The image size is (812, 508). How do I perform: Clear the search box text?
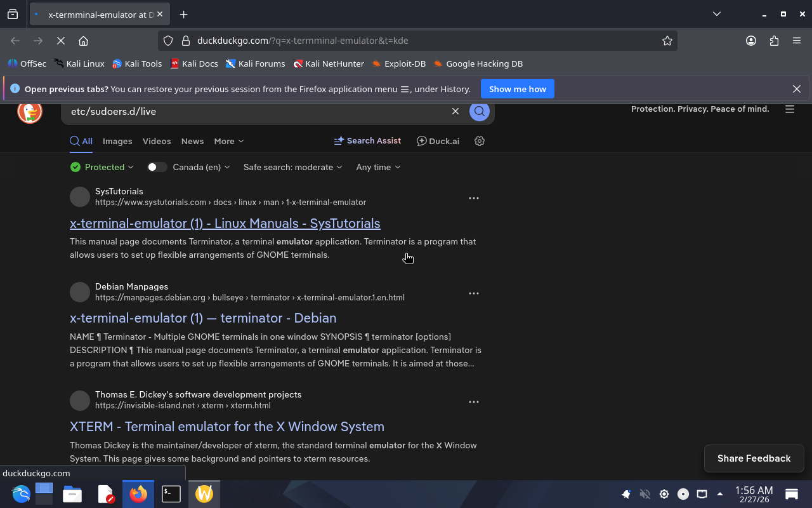coord(455,111)
